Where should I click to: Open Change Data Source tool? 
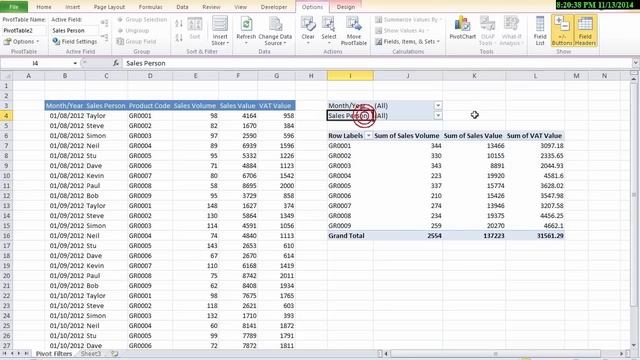(275, 31)
